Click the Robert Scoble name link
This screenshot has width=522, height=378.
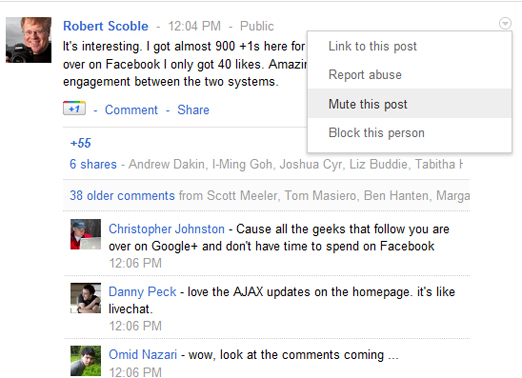[x=106, y=26]
